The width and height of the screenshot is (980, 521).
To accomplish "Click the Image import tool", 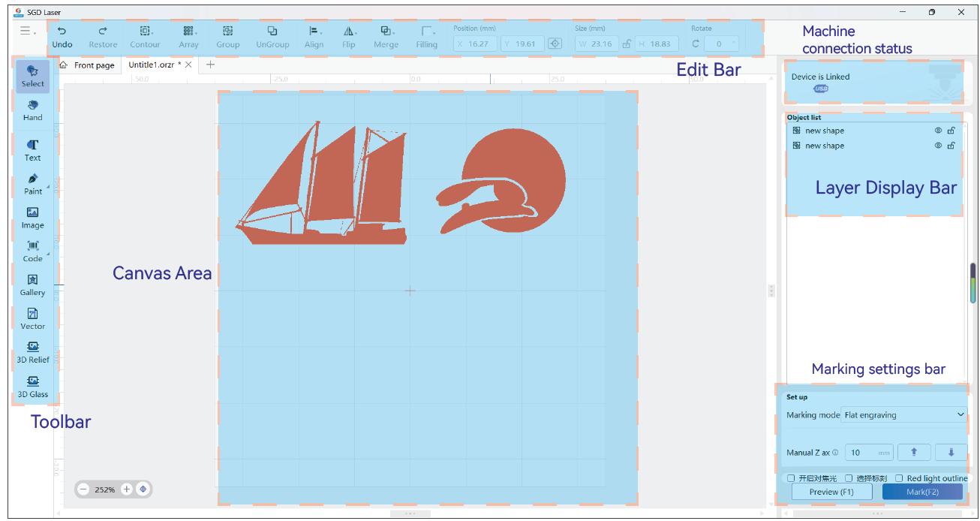I will [32, 217].
